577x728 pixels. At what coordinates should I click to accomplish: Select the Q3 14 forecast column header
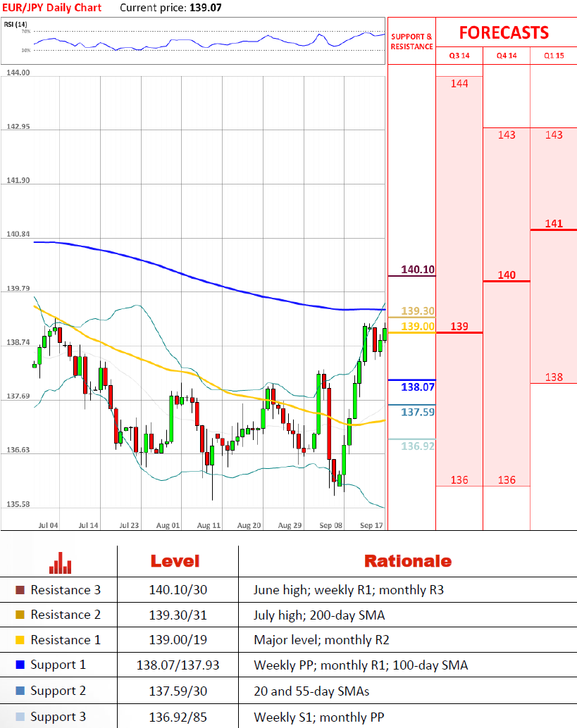click(459, 56)
